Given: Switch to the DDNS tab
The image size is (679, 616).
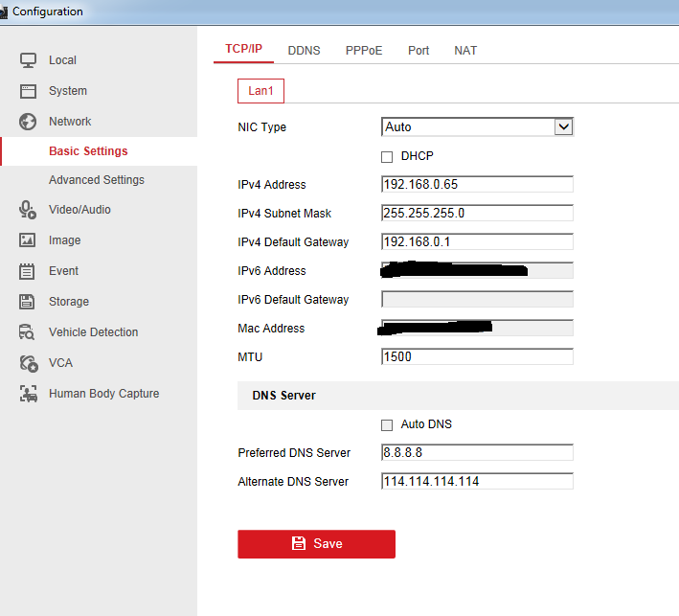Looking at the screenshot, I should point(304,51).
